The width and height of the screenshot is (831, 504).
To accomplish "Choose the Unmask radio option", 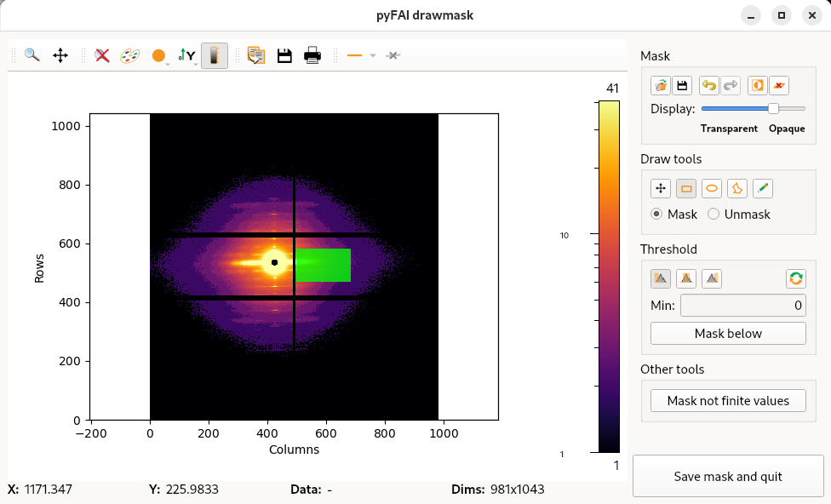I will pos(739,214).
